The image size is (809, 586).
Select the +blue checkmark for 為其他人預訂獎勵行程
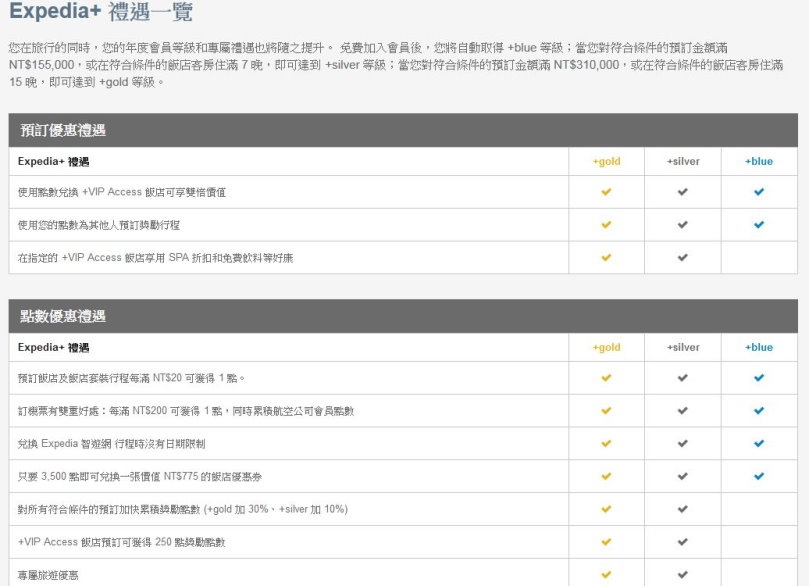[x=759, y=225]
